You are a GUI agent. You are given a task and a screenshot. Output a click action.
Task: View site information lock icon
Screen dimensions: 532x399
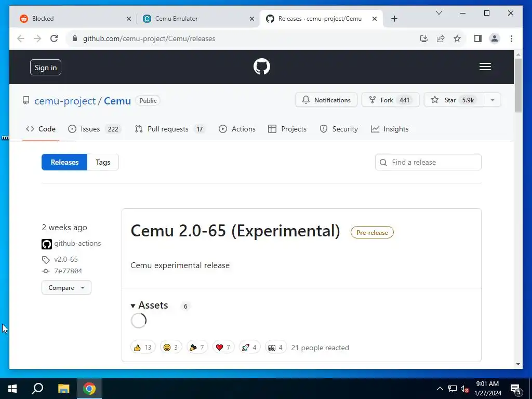click(x=75, y=38)
